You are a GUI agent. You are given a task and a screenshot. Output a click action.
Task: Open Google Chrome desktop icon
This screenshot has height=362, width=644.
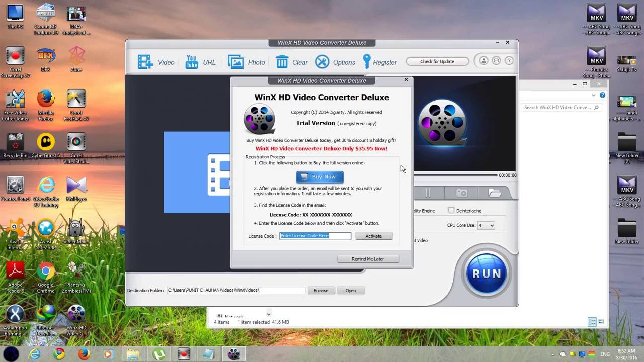click(x=46, y=279)
